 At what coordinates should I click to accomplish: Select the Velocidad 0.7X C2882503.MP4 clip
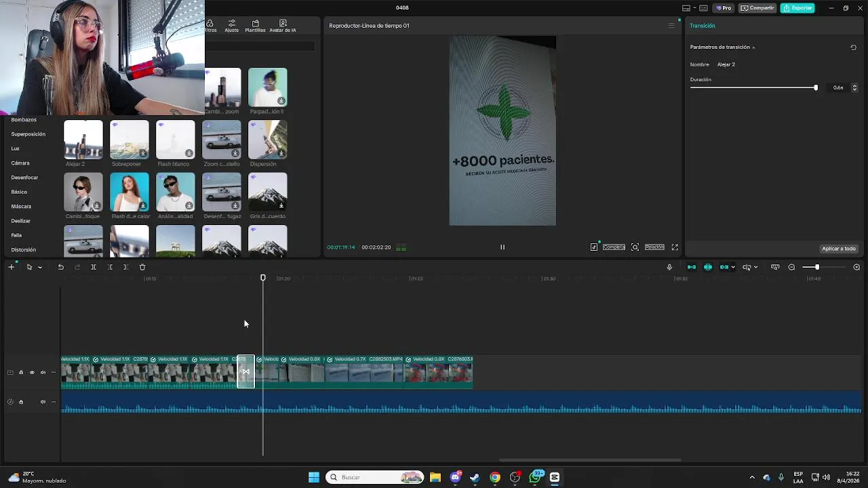[364, 371]
